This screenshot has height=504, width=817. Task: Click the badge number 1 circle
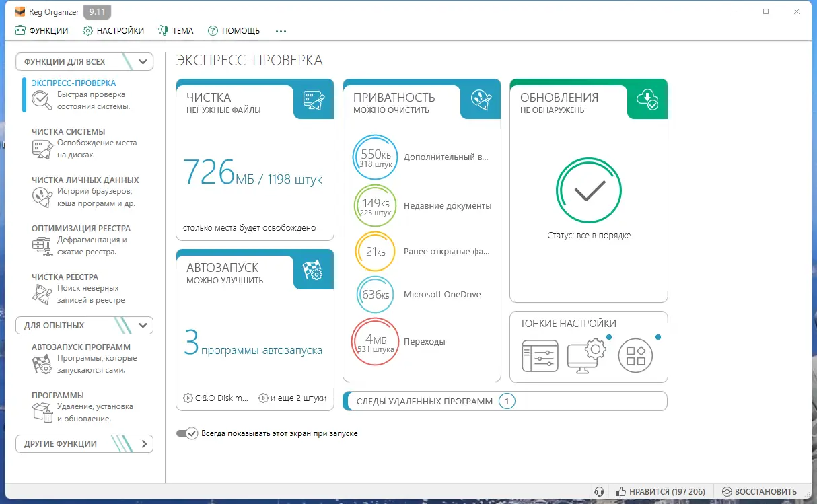pyautogui.click(x=507, y=402)
